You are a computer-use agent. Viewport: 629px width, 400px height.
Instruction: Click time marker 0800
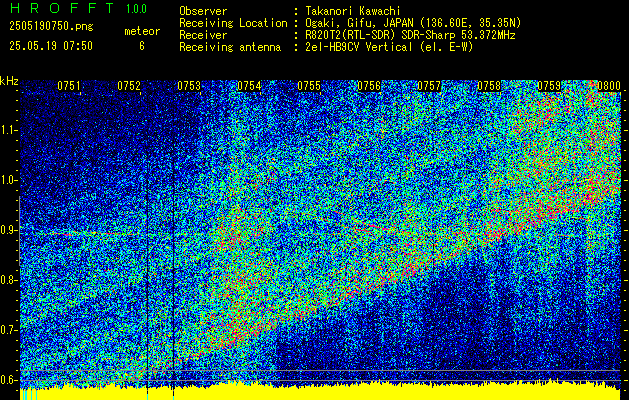[609, 86]
